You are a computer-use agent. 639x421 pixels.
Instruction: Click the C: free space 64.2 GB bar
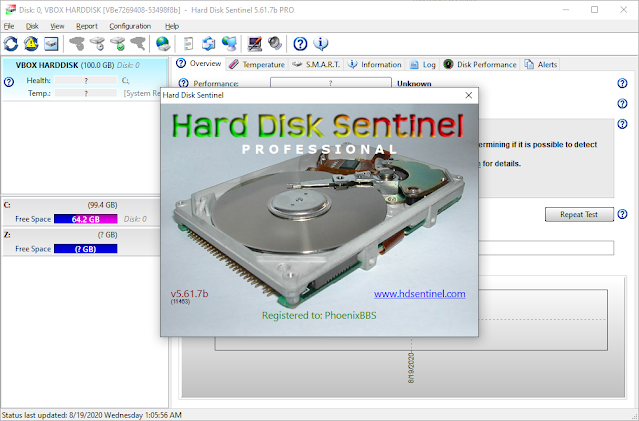(86, 219)
